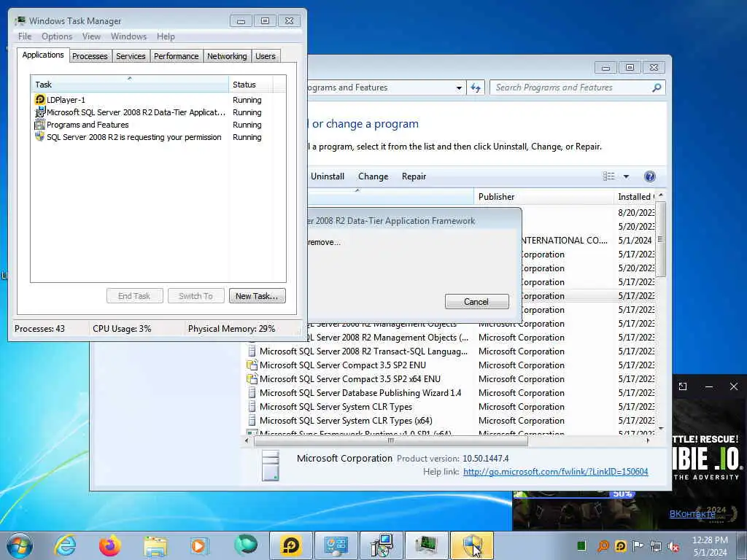Screen dimensions: 747x560
Task: Click the Programs and Features task icon
Action: (40, 125)
